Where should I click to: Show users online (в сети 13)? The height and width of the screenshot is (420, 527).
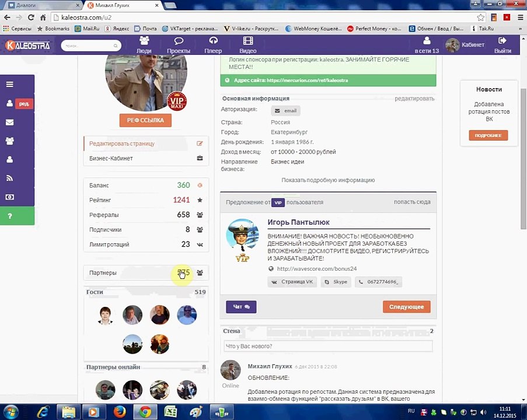coord(427,45)
